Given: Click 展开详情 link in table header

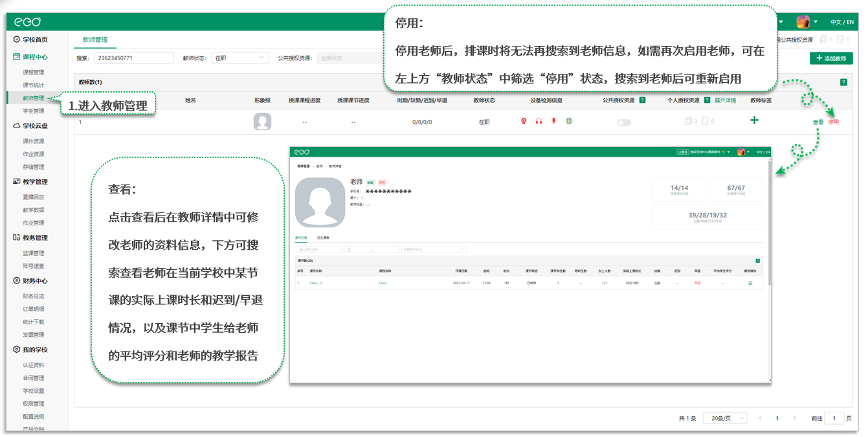Looking at the screenshot, I should click(725, 100).
